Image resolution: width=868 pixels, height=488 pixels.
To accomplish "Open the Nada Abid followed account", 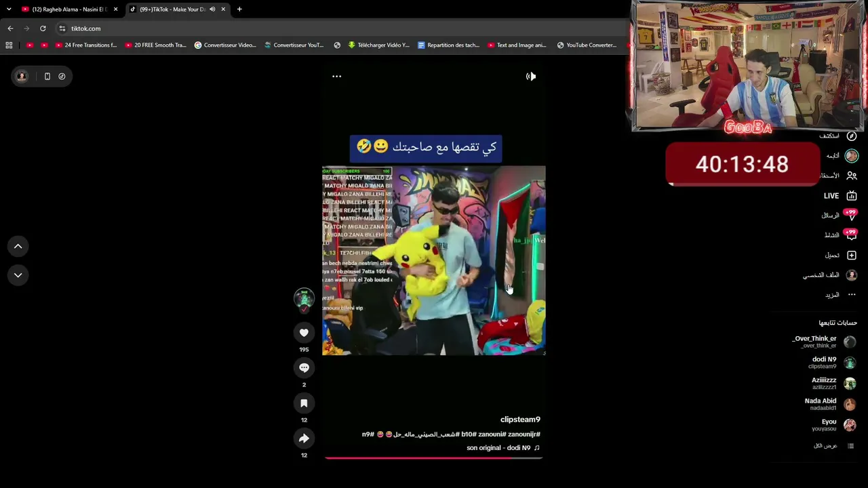I will pos(830,404).
